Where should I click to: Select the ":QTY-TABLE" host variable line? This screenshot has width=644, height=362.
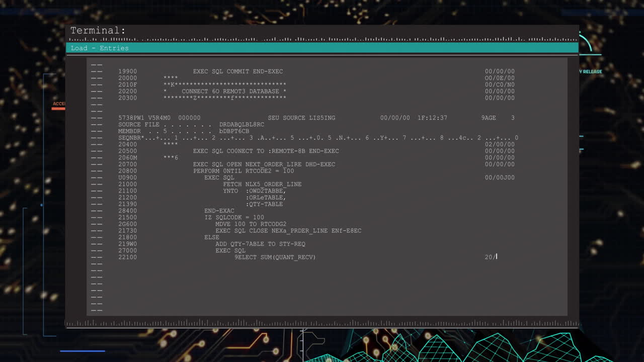click(x=264, y=204)
